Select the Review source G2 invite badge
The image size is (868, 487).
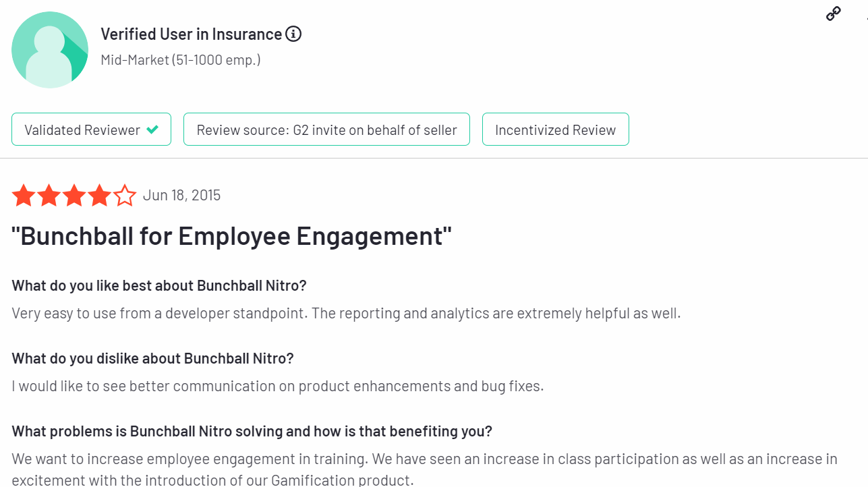[x=326, y=130]
